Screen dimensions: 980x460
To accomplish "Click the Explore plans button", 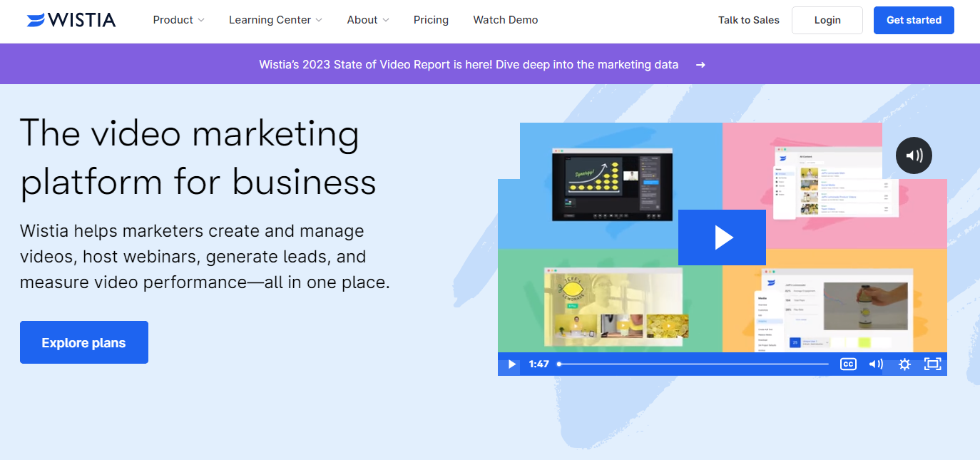I will pyautogui.click(x=84, y=342).
